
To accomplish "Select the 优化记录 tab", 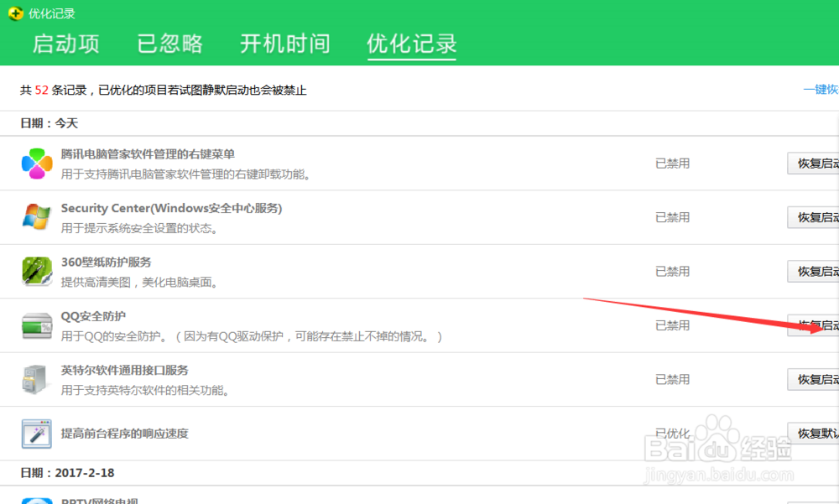I will coord(410,44).
